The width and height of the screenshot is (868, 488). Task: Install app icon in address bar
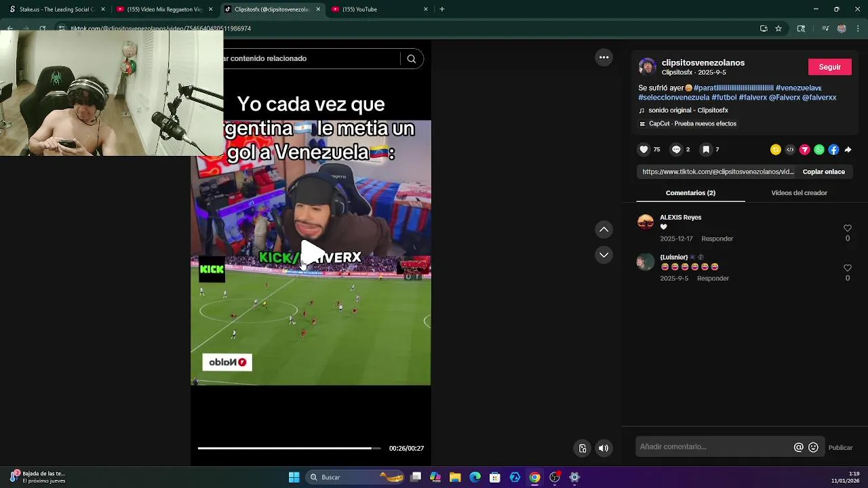coord(764,28)
